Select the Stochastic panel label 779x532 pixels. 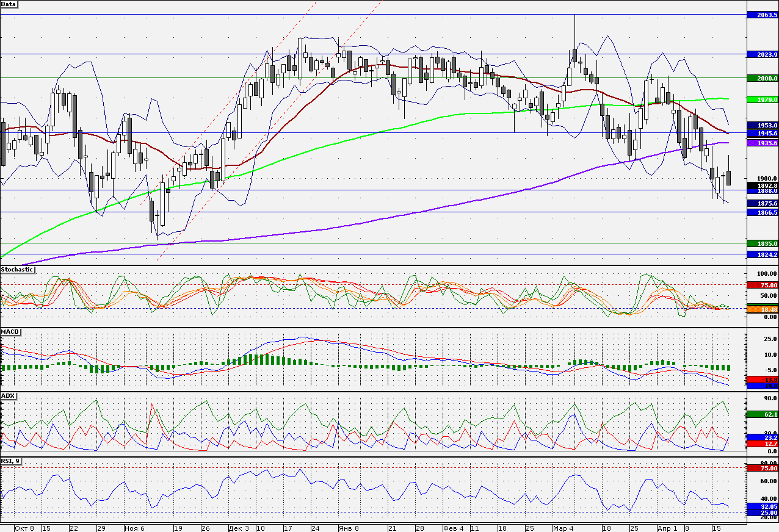coord(17,269)
